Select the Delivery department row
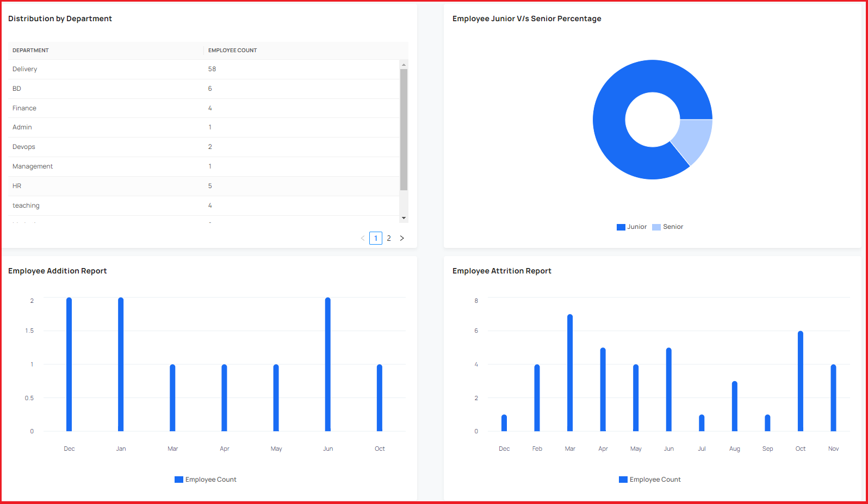The image size is (868, 504). (204, 69)
